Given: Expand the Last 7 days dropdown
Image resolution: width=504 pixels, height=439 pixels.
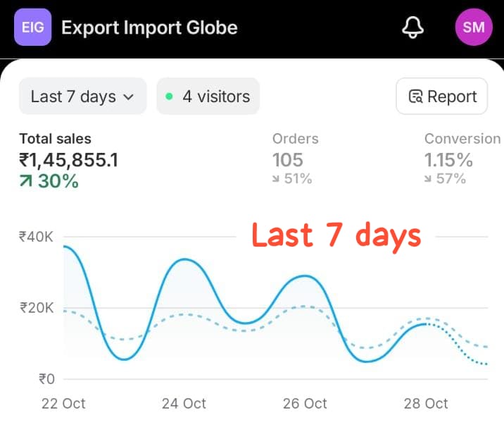Looking at the screenshot, I should tap(82, 97).
